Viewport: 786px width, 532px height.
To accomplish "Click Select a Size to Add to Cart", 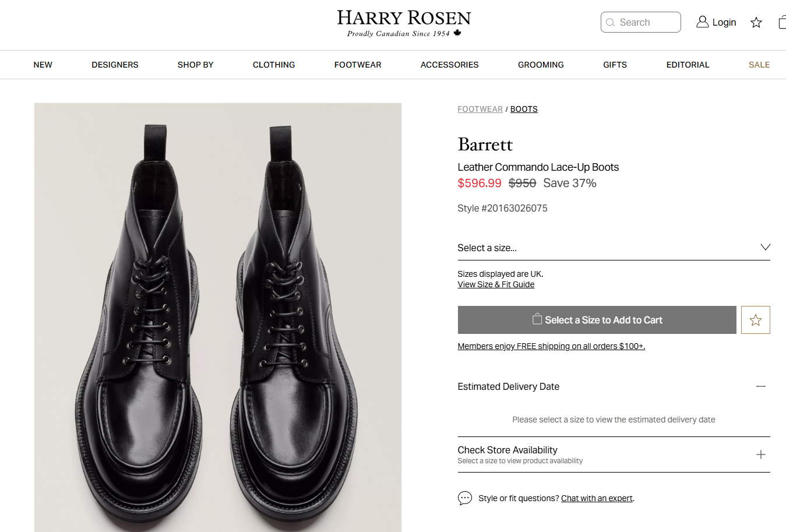I will [x=597, y=320].
